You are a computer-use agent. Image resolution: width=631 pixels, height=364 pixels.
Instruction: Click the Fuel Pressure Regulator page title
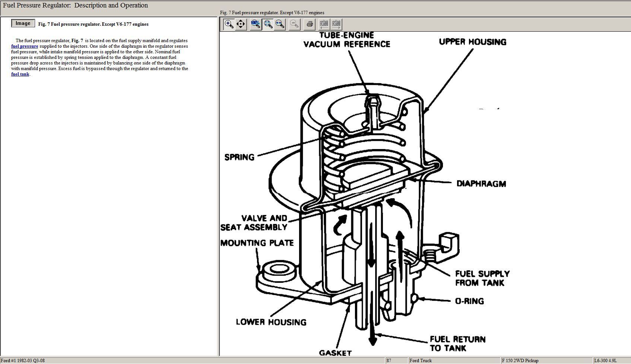[75, 6]
